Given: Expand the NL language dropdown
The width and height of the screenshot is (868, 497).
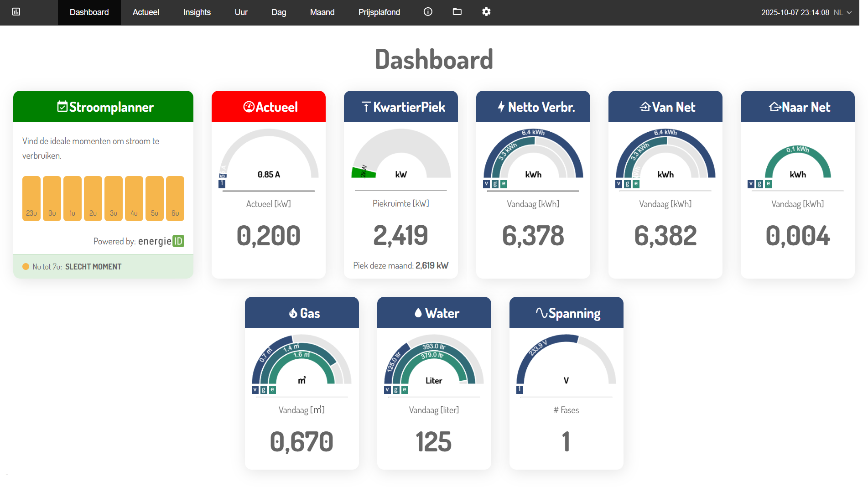Looking at the screenshot, I should [842, 12].
